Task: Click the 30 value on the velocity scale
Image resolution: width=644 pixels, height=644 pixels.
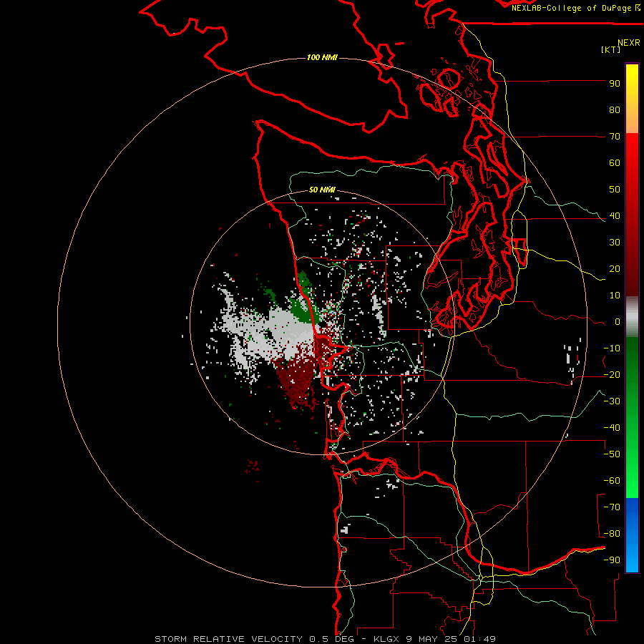Action: (615, 243)
